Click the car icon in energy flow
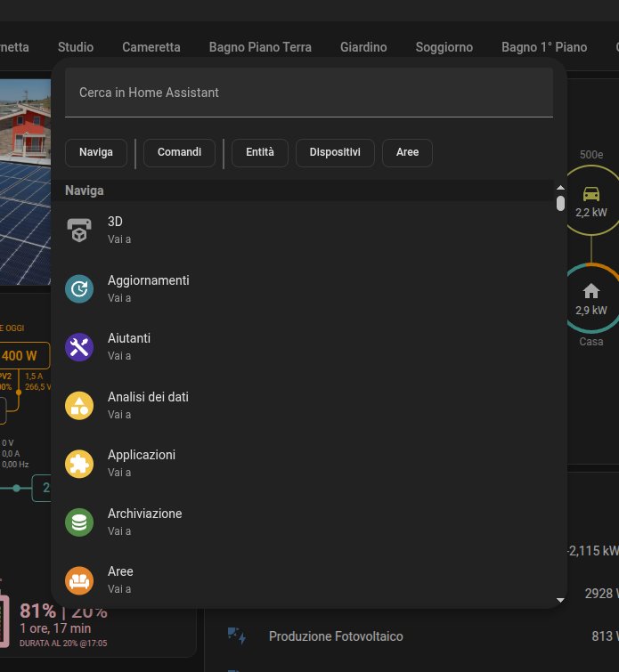Screen dimensions: 619x672 point(591,194)
